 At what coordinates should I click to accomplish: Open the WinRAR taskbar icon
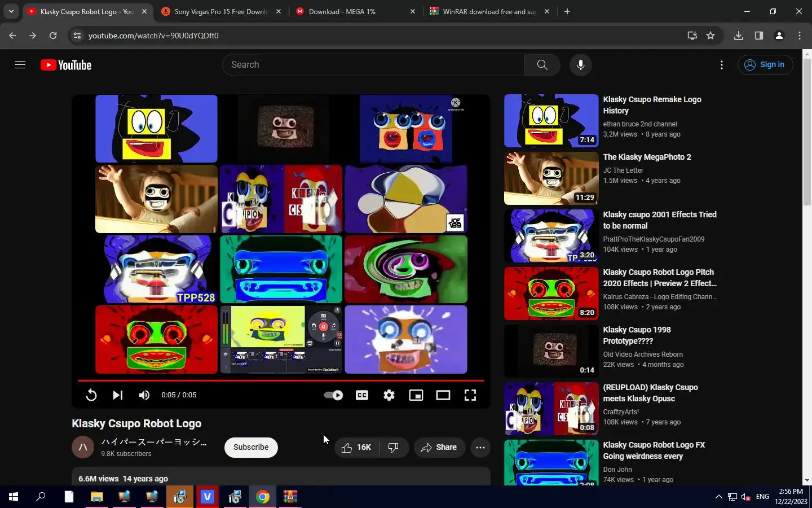pyautogui.click(x=290, y=497)
